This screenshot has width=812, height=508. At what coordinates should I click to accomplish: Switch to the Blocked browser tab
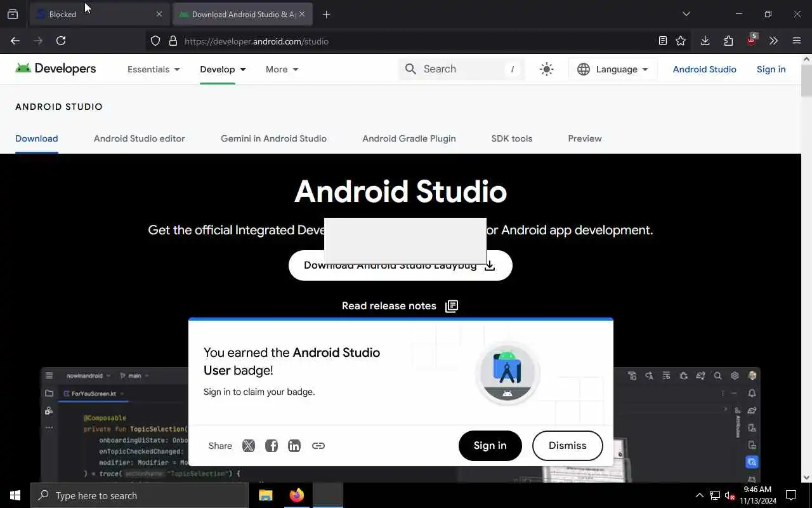pyautogui.click(x=100, y=14)
